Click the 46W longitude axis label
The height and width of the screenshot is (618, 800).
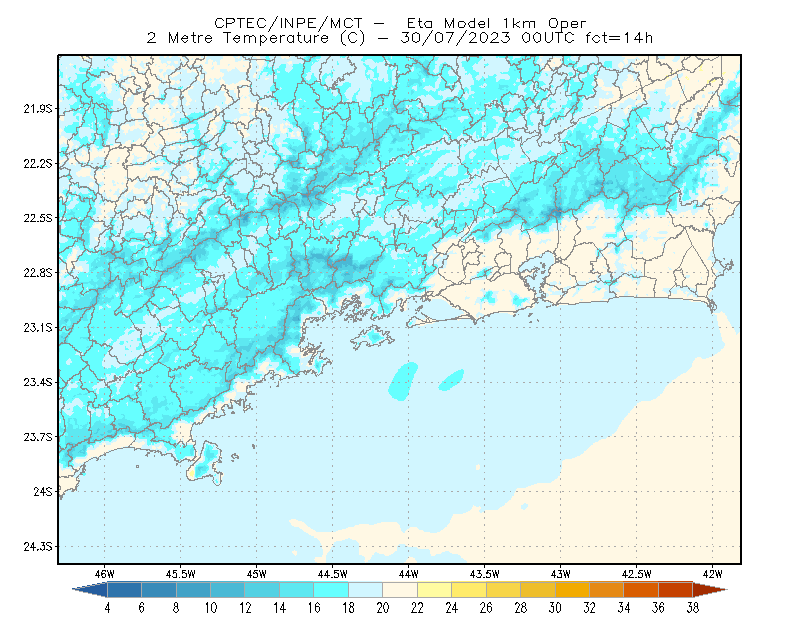[105, 574]
